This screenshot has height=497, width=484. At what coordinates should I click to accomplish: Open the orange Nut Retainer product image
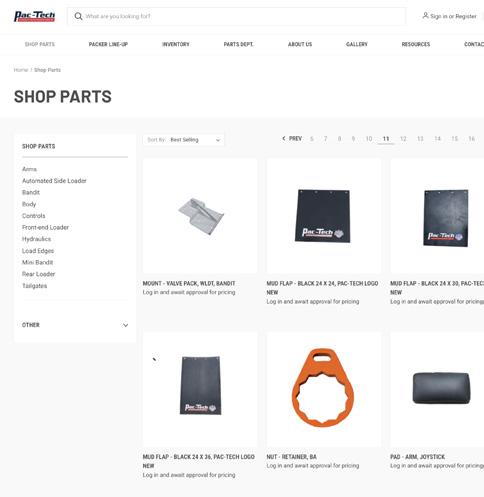(324, 389)
